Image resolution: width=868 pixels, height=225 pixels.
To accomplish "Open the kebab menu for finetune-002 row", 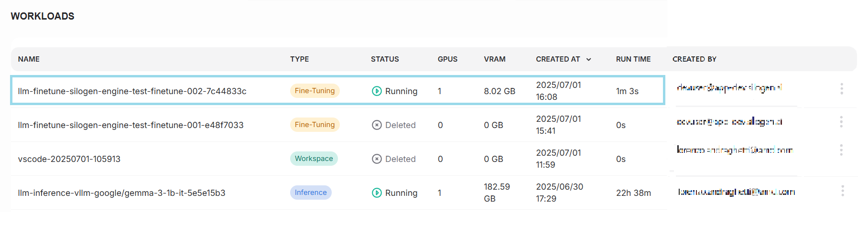I will (x=841, y=88).
